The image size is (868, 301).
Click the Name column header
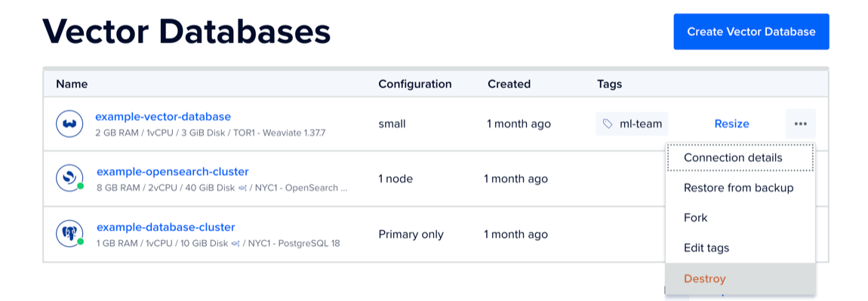72,84
